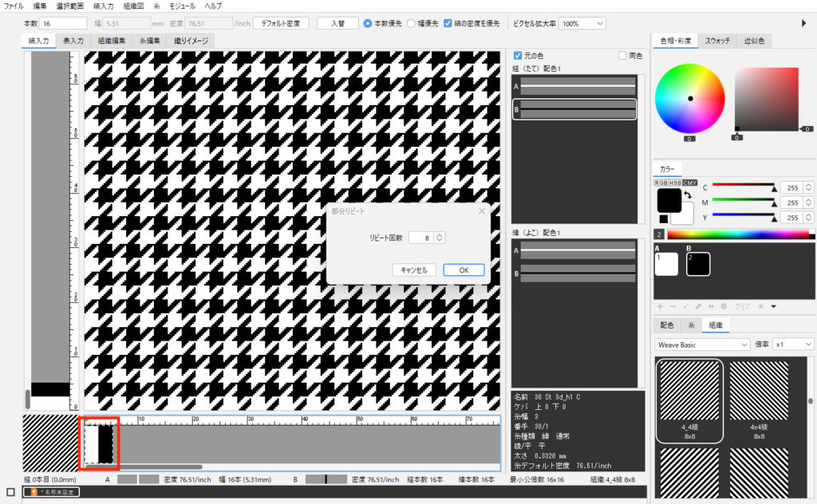Enable the 同色 checkbox
This screenshot has width=817, height=504.
click(624, 56)
